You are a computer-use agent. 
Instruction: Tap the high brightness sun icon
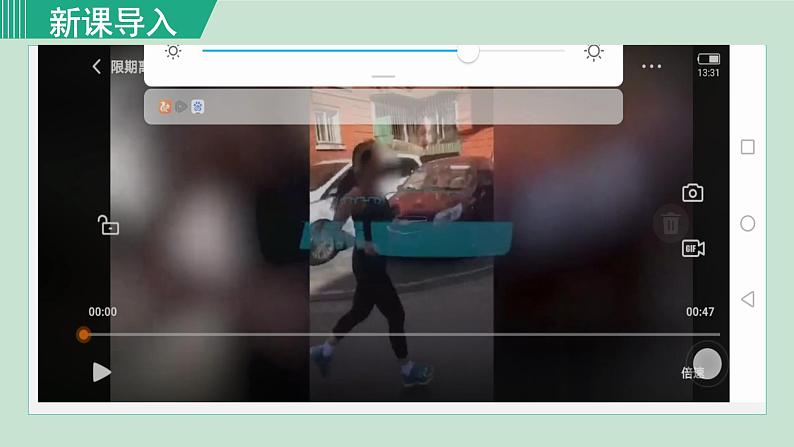(593, 52)
